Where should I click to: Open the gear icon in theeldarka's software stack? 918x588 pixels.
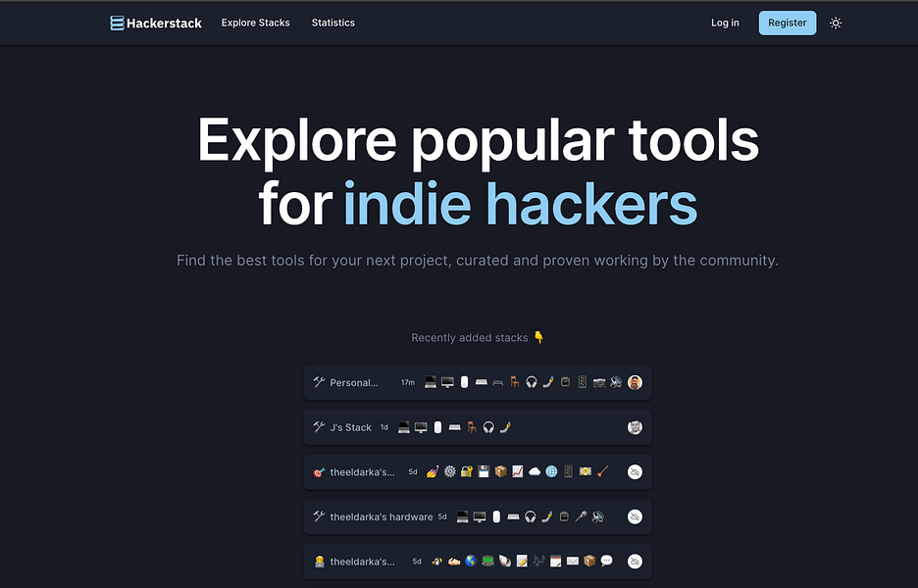coord(449,471)
